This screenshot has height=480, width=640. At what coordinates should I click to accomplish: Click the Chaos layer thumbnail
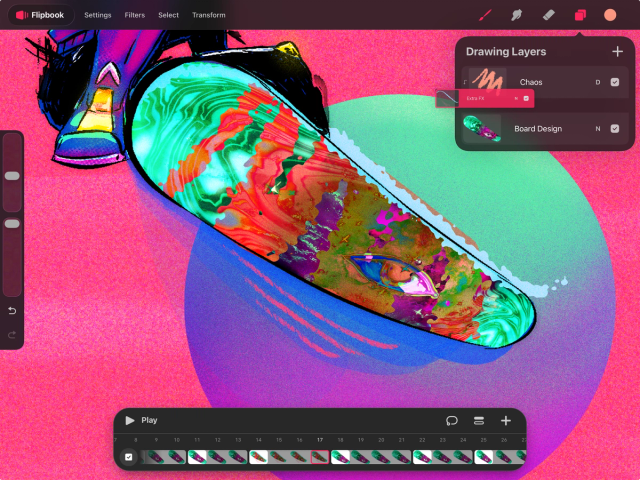pos(488,80)
